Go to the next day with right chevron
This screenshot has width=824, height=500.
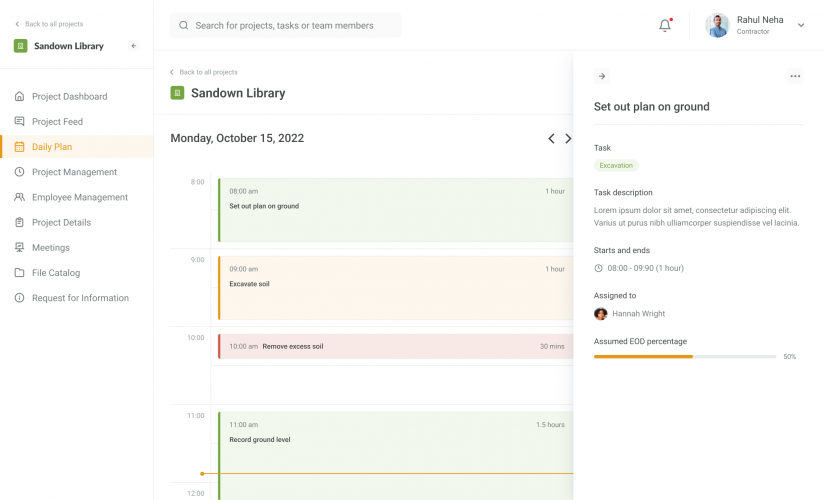pyautogui.click(x=568, y=139)
